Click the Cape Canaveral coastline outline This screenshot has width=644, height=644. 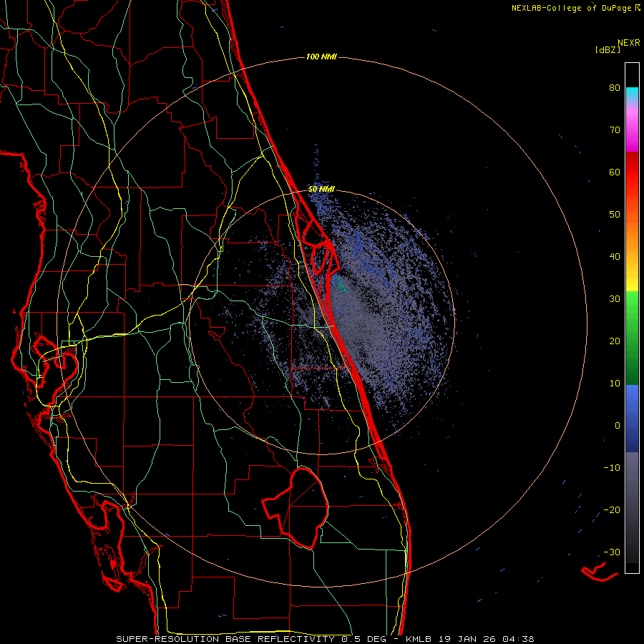point(321,245)
